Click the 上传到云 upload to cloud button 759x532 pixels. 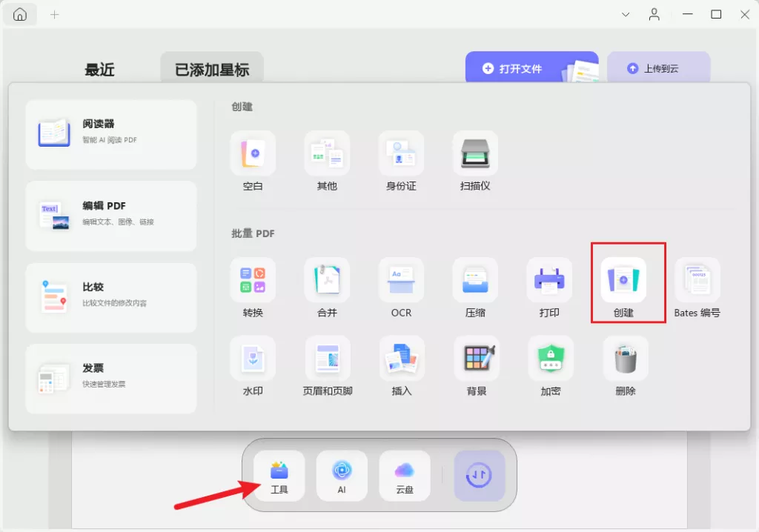point(659,69)
